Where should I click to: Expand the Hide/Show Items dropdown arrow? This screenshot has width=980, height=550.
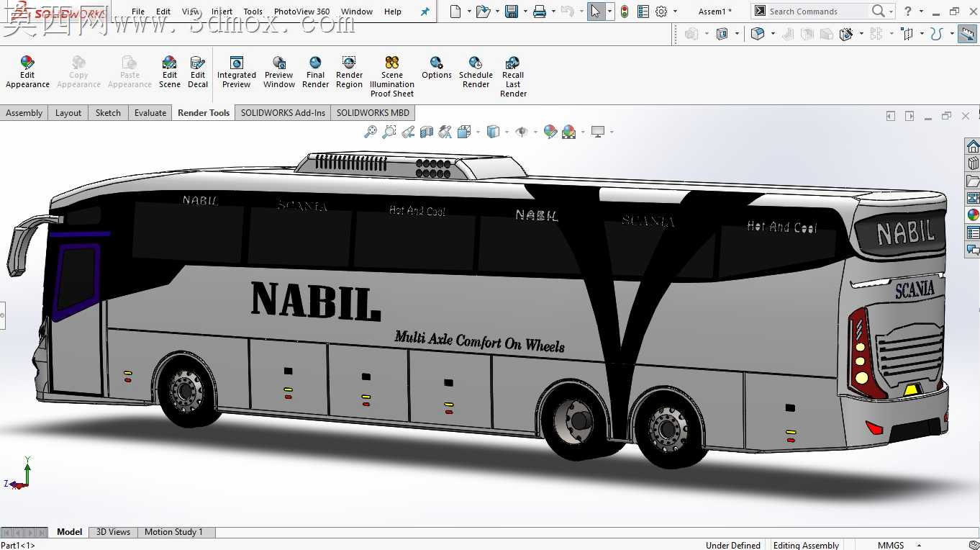(535, 132)
